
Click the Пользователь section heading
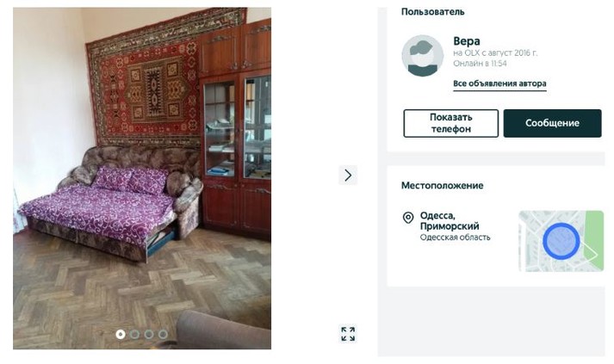[x=432, y=12]
